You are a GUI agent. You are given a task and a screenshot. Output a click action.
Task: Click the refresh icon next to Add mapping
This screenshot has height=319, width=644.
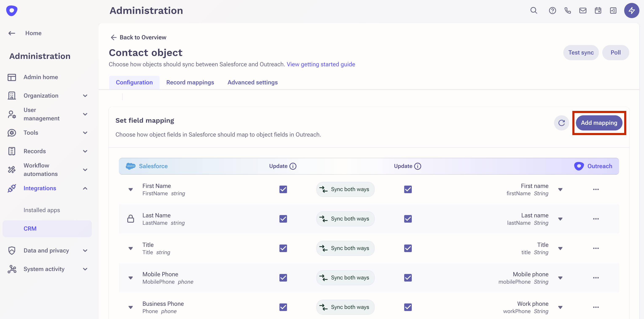[x=562, y=123]
